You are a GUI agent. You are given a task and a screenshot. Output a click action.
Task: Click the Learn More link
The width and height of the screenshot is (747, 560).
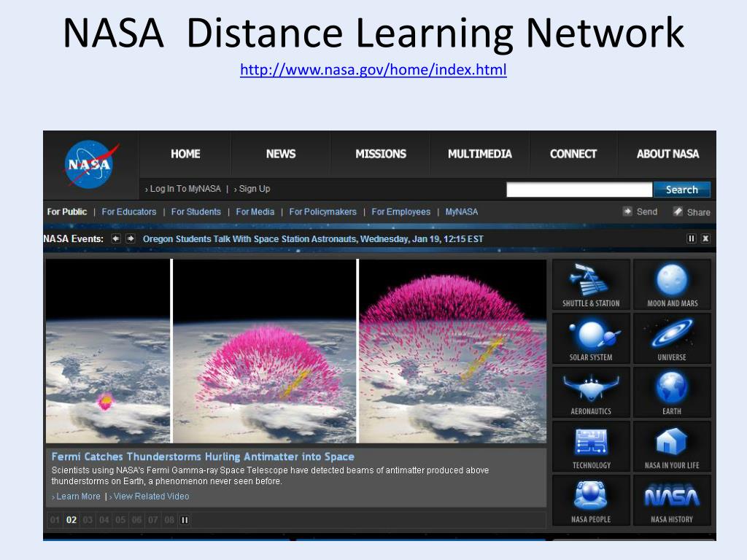coord(77,496)
